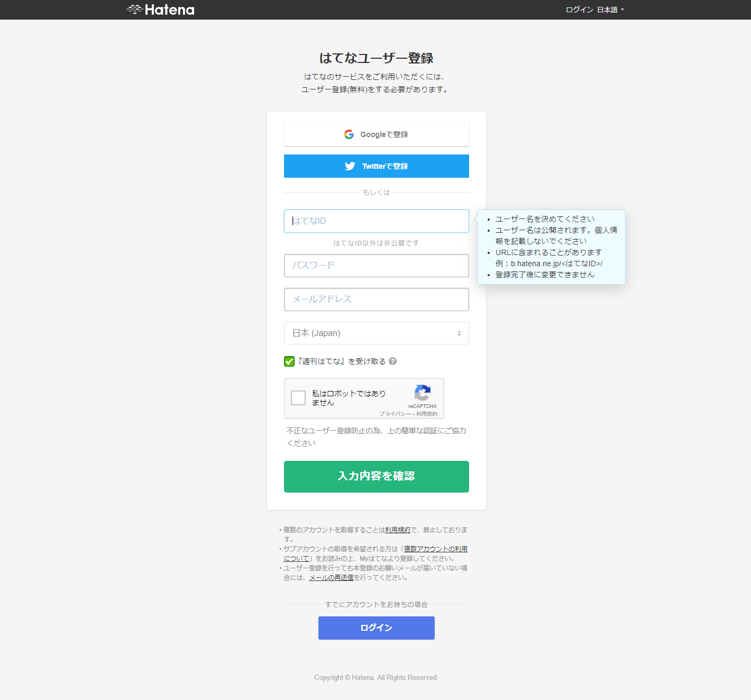Click the メールアドレス input field
The height and width of the screenshot is (700, 751).
point(376,299)
